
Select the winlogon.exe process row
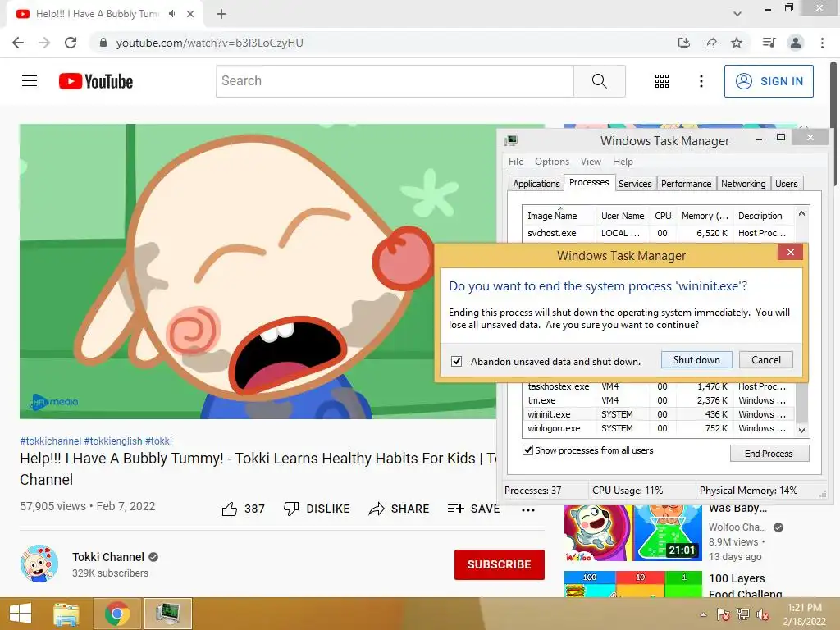point(659,428)
